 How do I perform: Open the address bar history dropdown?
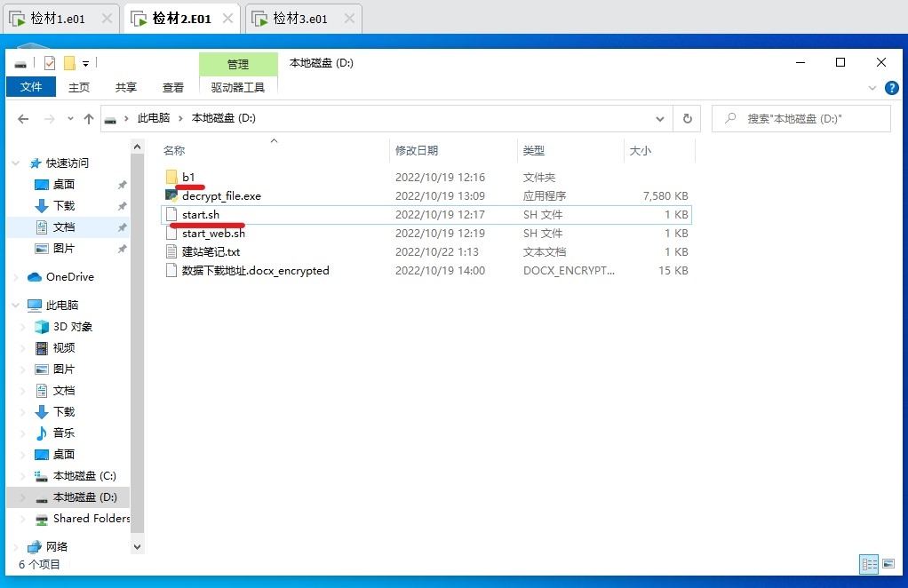click(x=660, y=118)
